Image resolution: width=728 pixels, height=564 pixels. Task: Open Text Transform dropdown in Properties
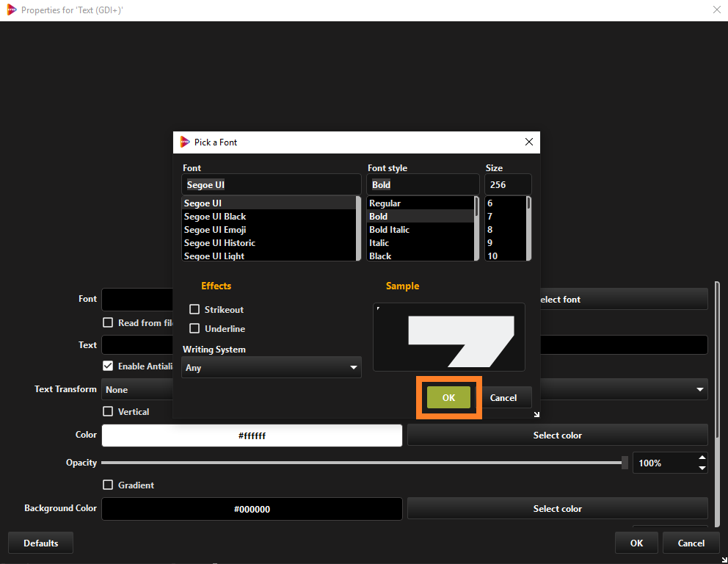[404, 389]
